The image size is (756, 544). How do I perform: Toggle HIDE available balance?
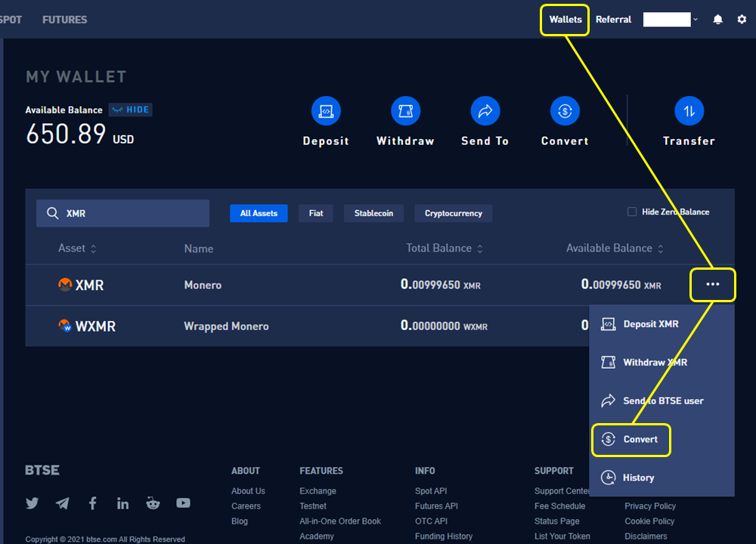pyautogui.click(x=130, y=110)
